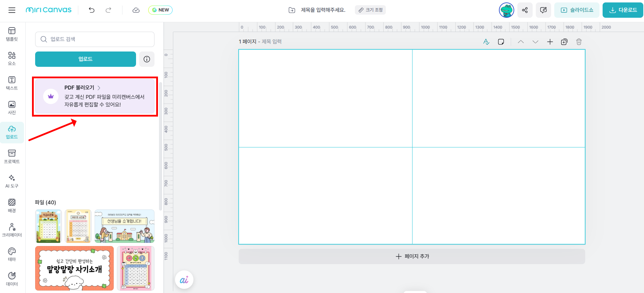Switch to the AI 도구 tab
Screen dimensions: 644x293
point(12,181)
